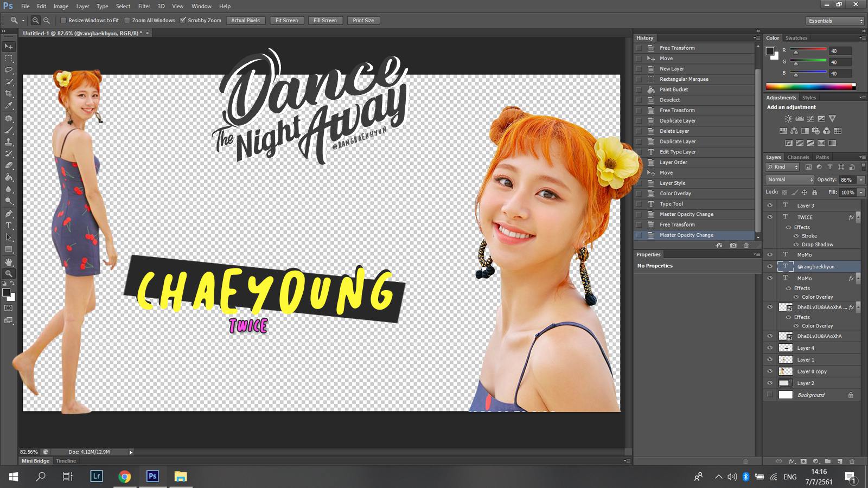
Task: Open the Filter menu
Action: coord(144,7)
